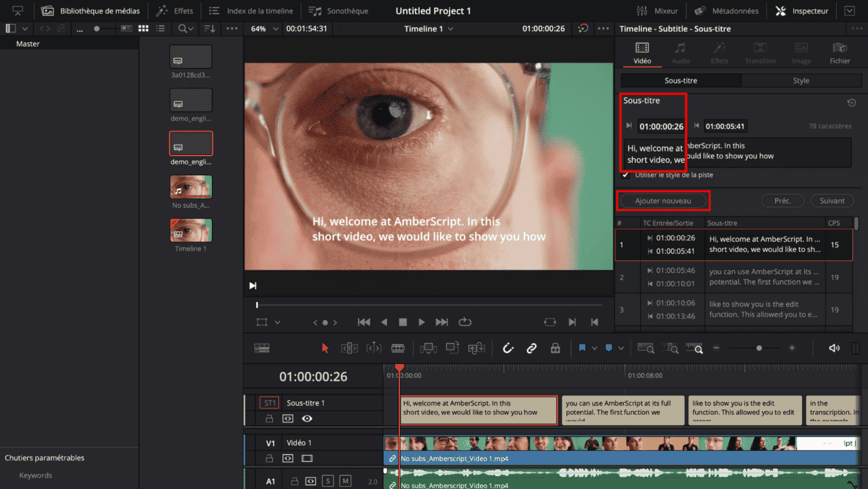868x489 pixels.
Task: Open the media pool three-dot options menu
Action: pos(233,29)
